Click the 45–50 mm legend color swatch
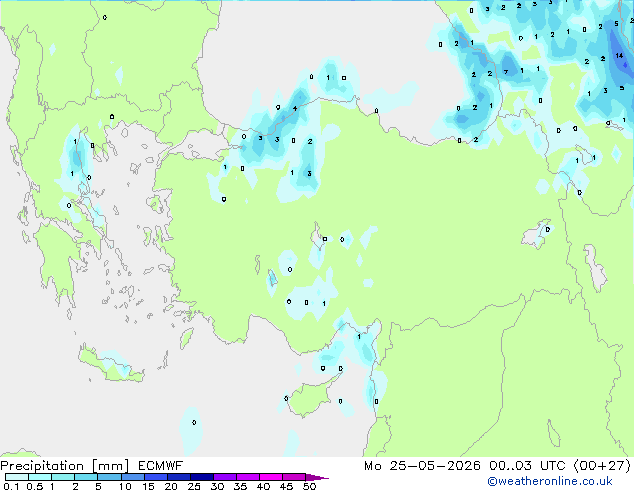Viewport: 634px width, 490px height. coord(294,477)
